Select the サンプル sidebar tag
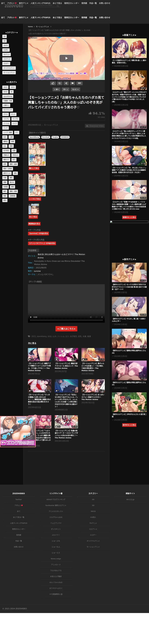Viewport: 149px width, 644px height. tap(15, 119)
